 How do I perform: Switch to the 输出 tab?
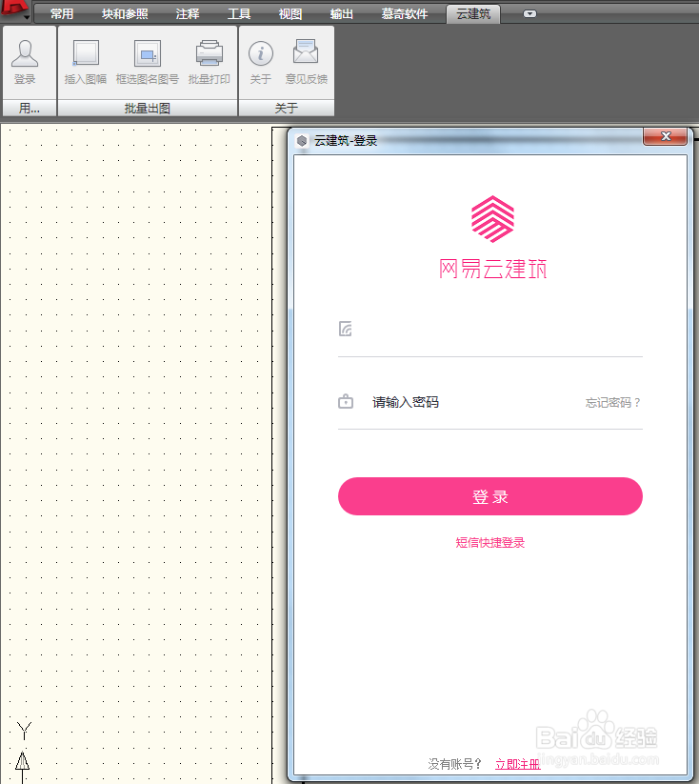pos(342,14)
